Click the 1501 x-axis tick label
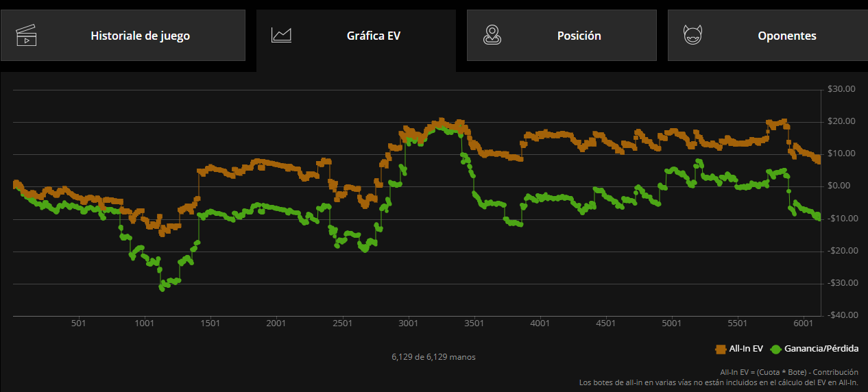Screen dimensions: 868x392 pyautogui.click(x=210, y=323)
